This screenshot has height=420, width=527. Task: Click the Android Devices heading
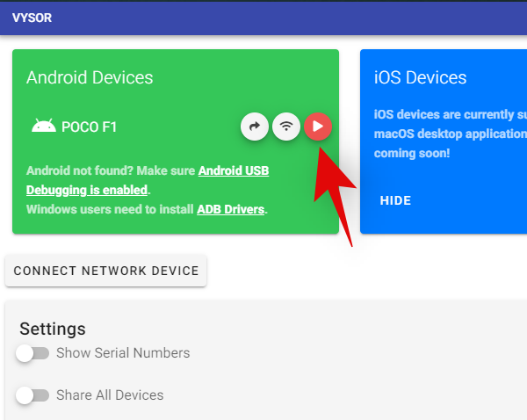coord(90,77)
